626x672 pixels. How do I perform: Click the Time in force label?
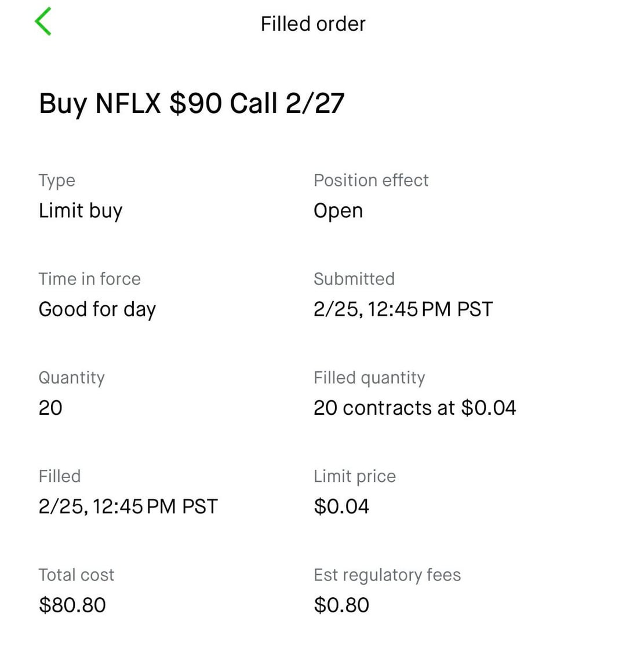[89, 279]
